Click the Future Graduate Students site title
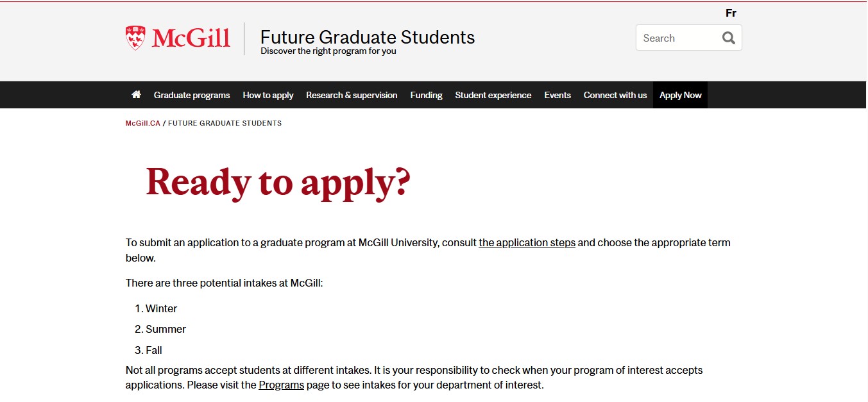868x402 pixels. (368, 37)
